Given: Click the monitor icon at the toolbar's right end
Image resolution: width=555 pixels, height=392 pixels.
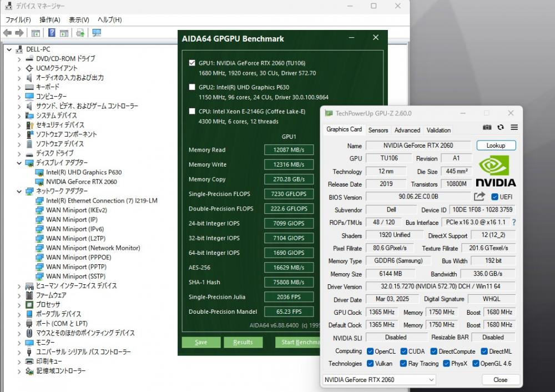Looking at the screenshot, I should click(x=96, y=33).
